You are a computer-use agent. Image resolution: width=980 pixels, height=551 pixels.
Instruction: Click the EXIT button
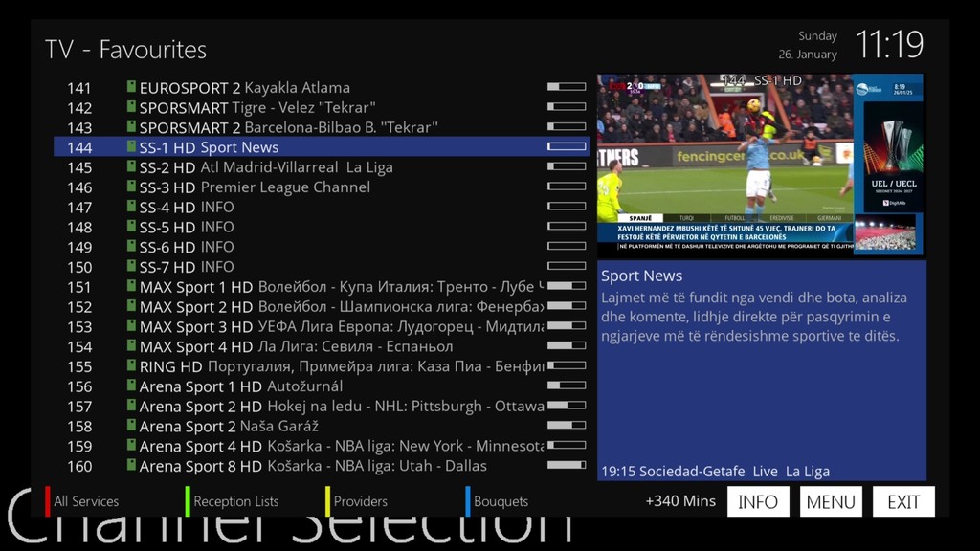pyautogui.click(x=903, y=501)
